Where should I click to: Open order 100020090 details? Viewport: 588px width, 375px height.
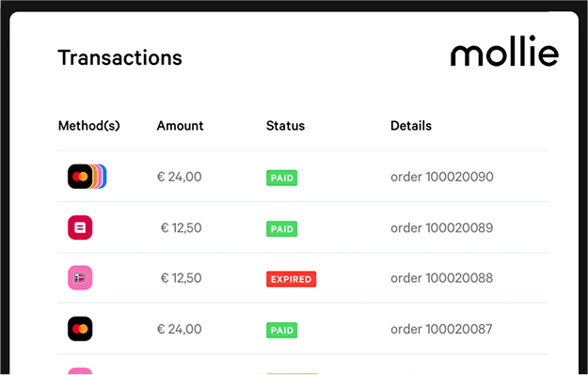pos(442,177)
